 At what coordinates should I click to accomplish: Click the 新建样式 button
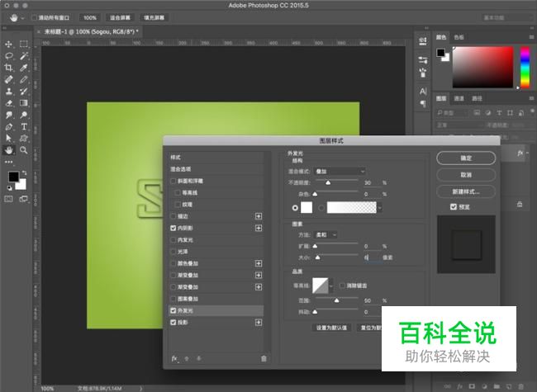coord(466,191)
